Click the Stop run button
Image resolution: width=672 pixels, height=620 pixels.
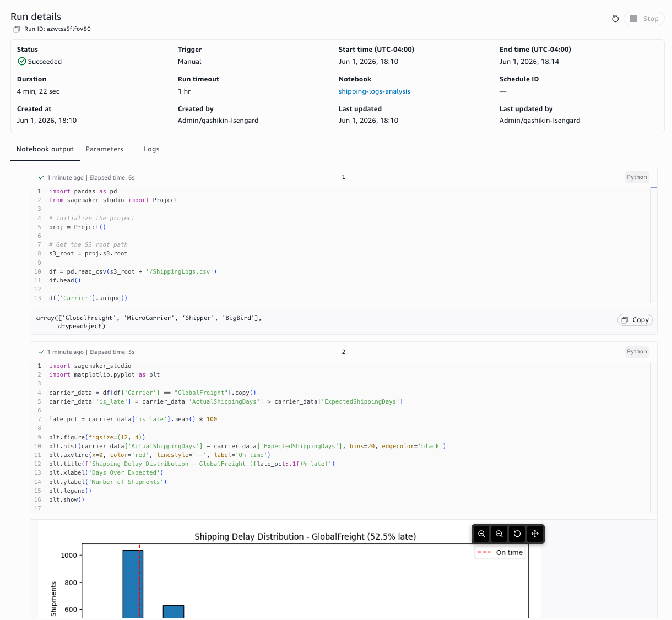tap(644, 19)
